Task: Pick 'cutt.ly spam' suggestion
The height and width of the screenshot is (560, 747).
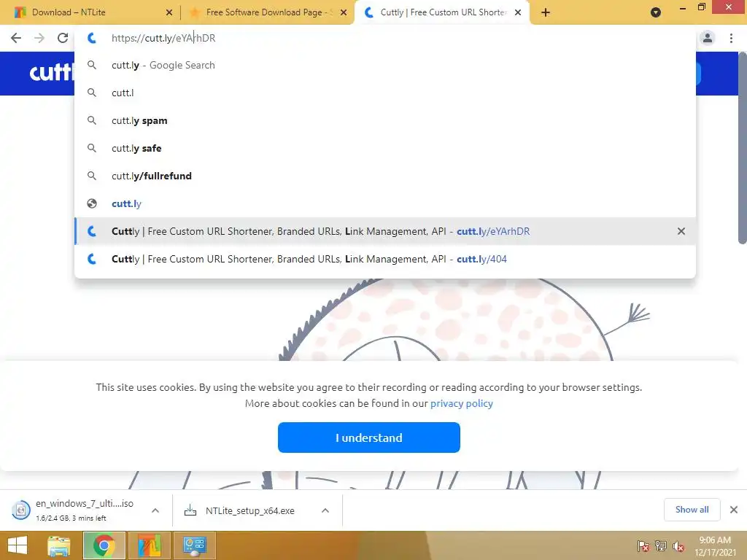Action: pyautogui.click(x=385, y=120)
